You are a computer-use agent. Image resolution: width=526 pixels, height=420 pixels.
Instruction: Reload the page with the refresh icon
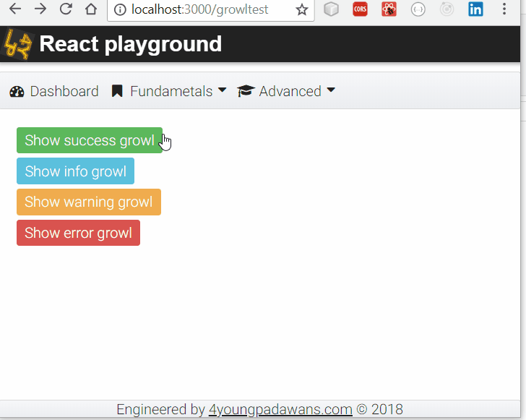[66, 9]
